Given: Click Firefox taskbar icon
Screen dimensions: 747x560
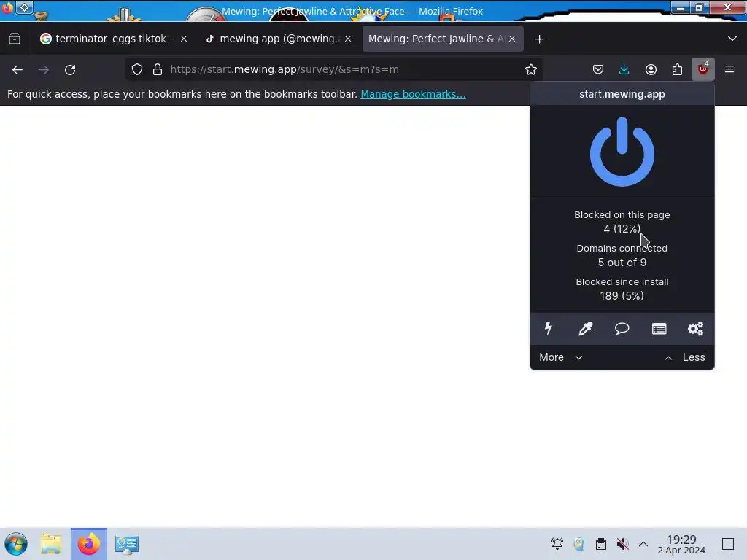Looking at the screenshot, I should click(x=88, y=544).
